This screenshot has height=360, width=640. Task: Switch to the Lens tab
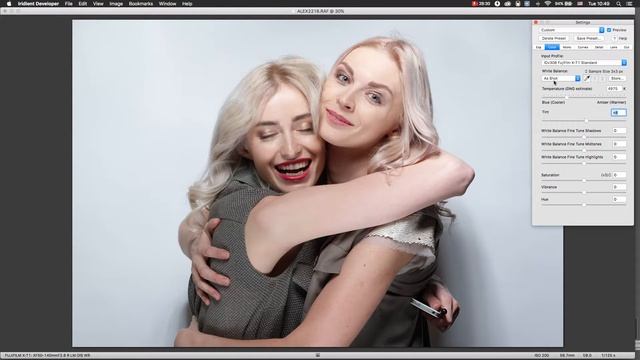click(x=613, y=47)
